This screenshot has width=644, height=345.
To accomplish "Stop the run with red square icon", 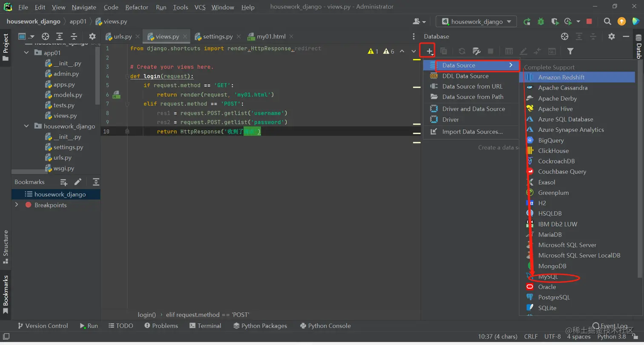I will click(589, 21).
